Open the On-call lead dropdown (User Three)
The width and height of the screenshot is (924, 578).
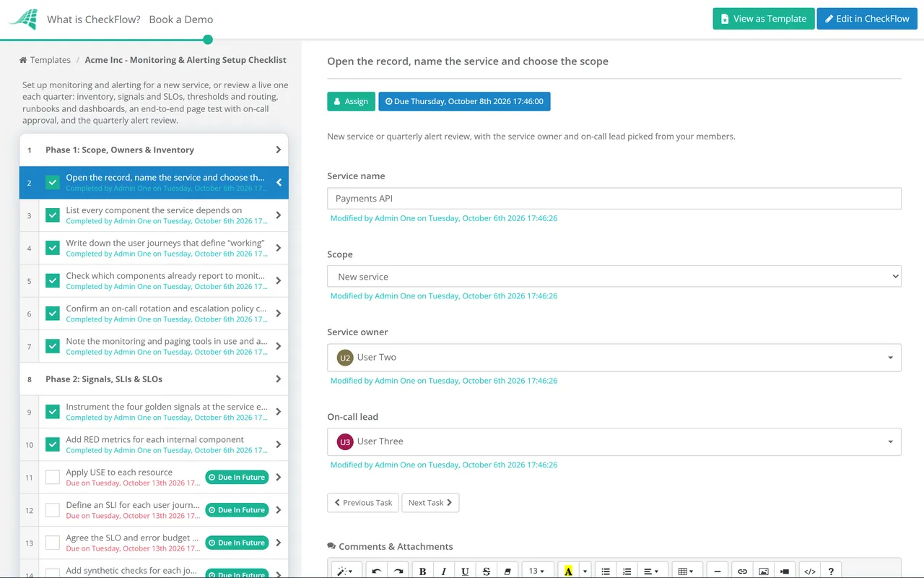(x=614, y=441)
